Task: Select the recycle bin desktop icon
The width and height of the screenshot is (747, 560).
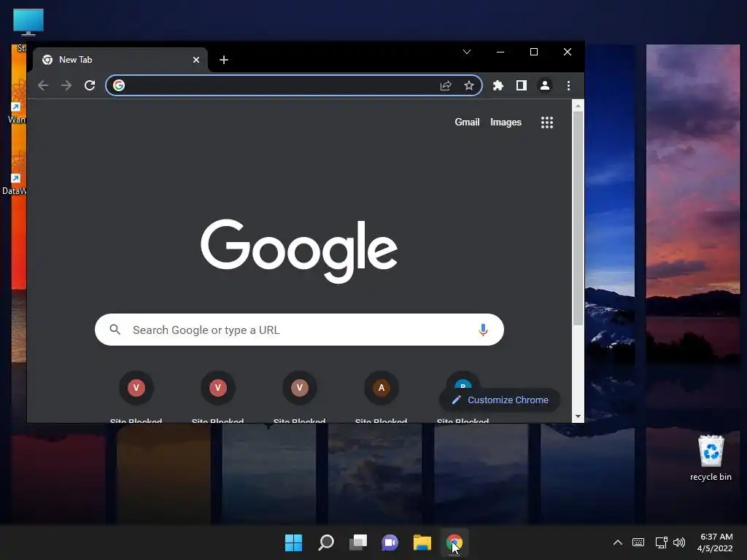Action: click(x=711, y=458)
